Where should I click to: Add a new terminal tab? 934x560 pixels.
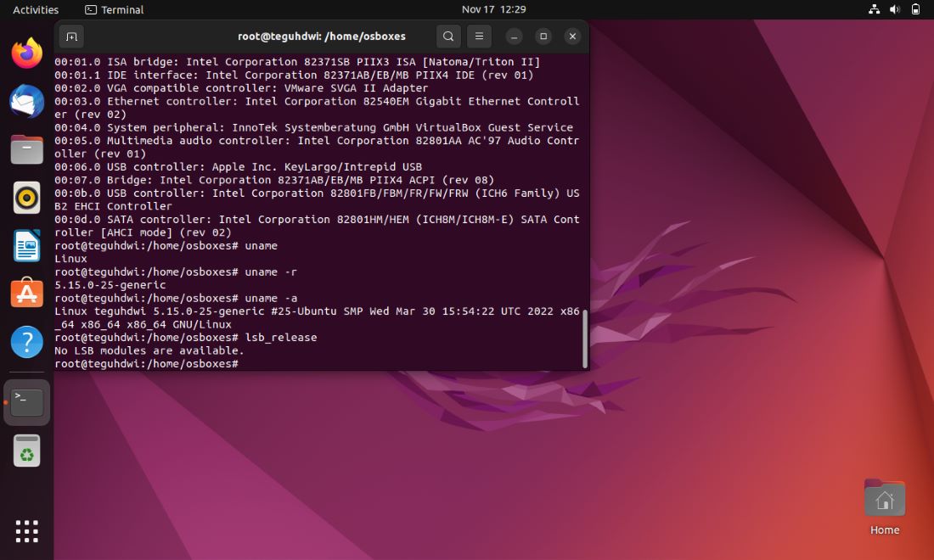tap(71, 36)
